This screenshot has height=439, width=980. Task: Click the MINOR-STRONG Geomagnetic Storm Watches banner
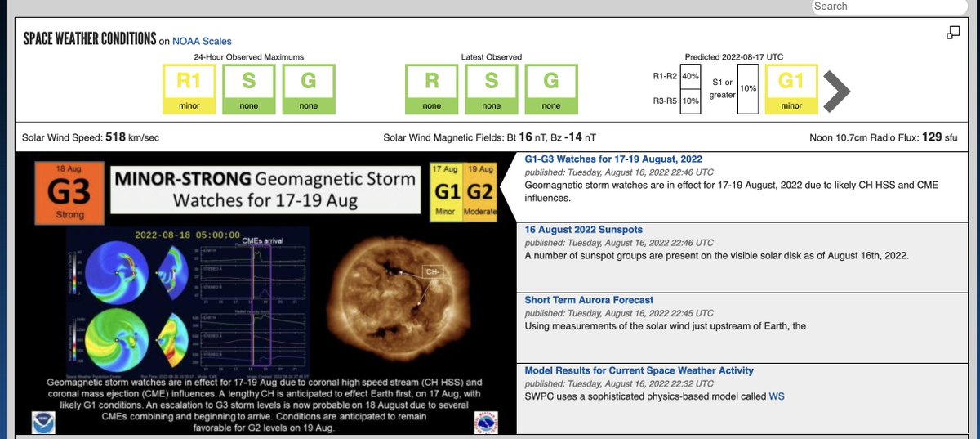[x=265, y=190]
